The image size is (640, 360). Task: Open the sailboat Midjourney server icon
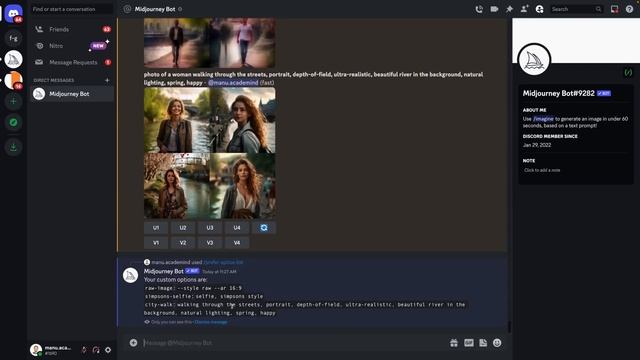[x=13, y=60]
